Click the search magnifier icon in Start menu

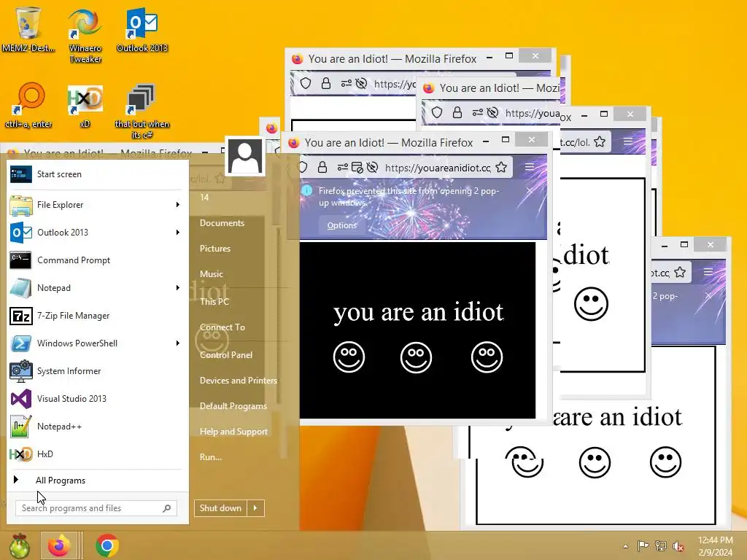(167, 508)
